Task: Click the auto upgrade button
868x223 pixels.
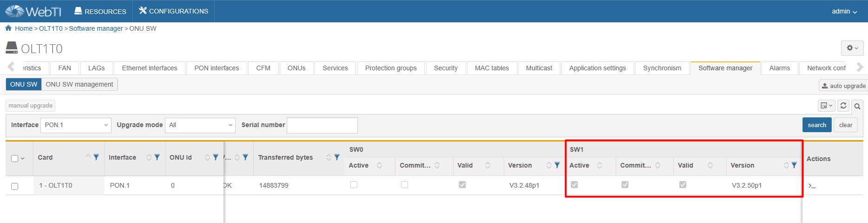Action: (843, 86)
